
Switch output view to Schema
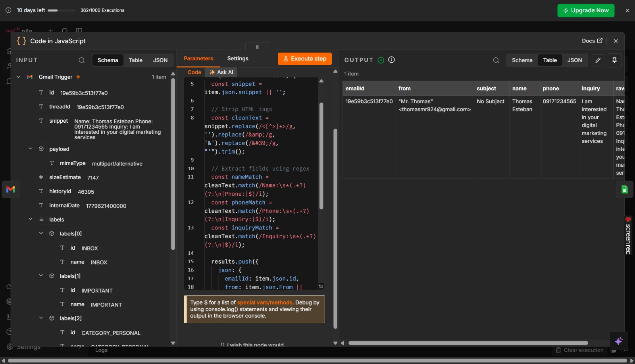point(522,60)
